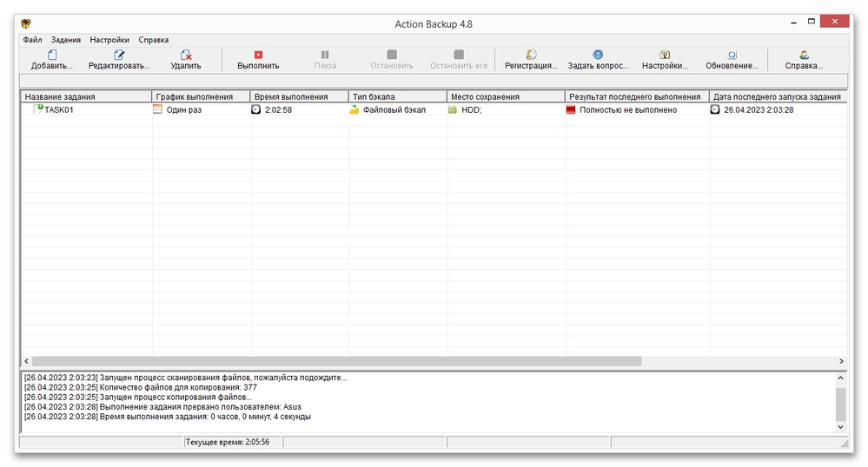Click the Файловый бэкап cell
This screenshot has height=467, width=868.
click(x=394, y=109)
